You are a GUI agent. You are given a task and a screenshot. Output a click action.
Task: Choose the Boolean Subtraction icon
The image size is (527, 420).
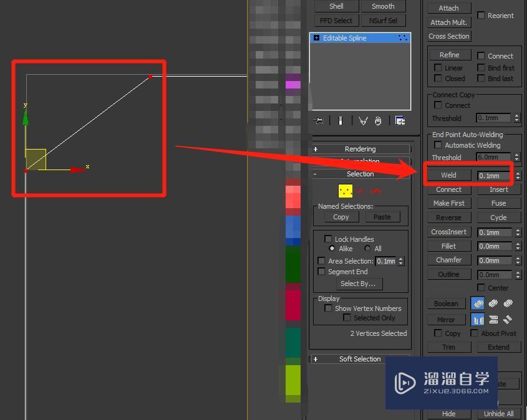pyautogui.click(x=493, y=303)
